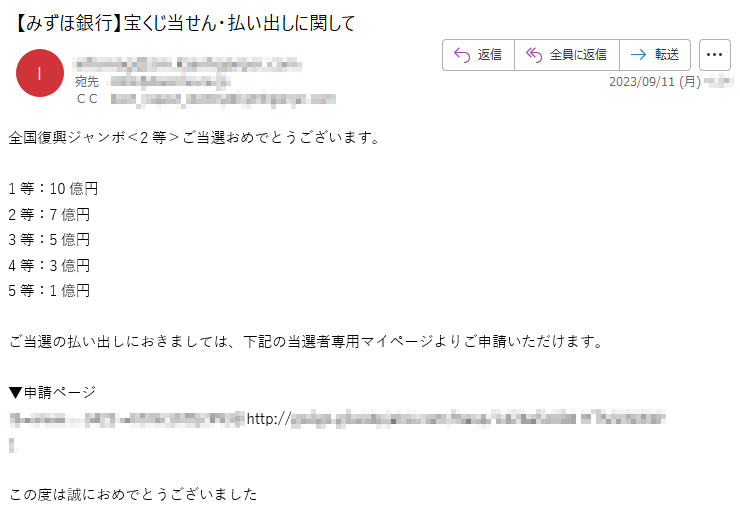
Task: Click the 2023/09/11 received date
Action: tap(655, 82)
